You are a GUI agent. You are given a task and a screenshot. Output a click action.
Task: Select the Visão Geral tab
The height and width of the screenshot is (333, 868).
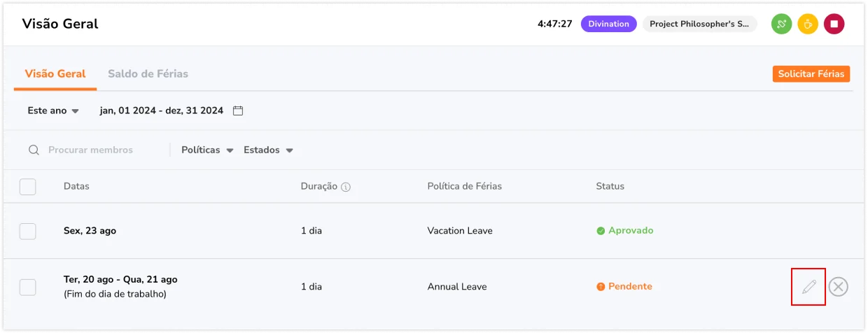coord(55,73)
